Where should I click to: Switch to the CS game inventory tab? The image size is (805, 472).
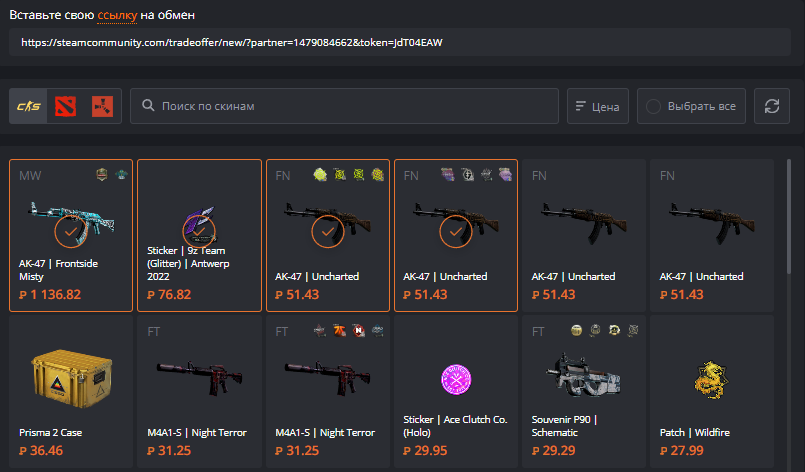(28, 106)
